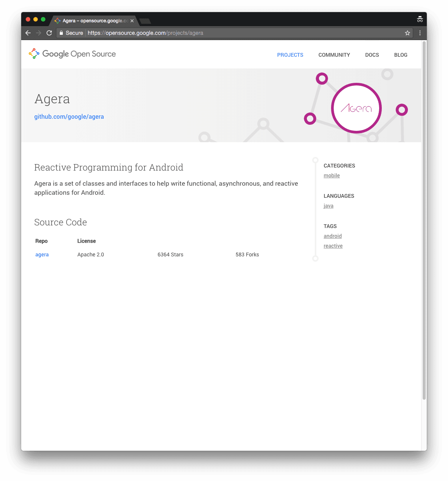
Task: Go to the BLOG nav item
Action: point(401,55)
